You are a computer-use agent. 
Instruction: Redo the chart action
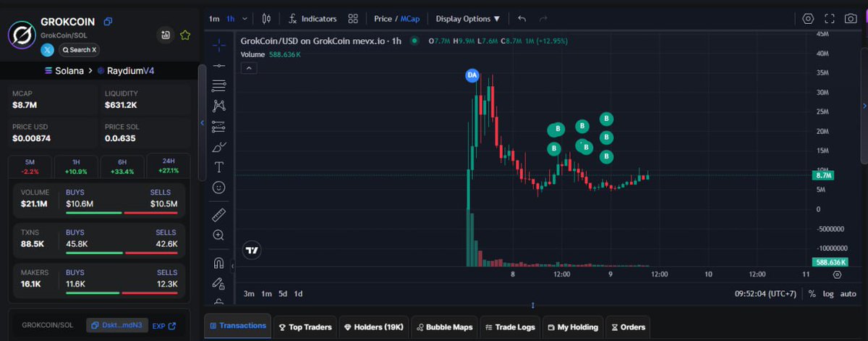point(543,19)
